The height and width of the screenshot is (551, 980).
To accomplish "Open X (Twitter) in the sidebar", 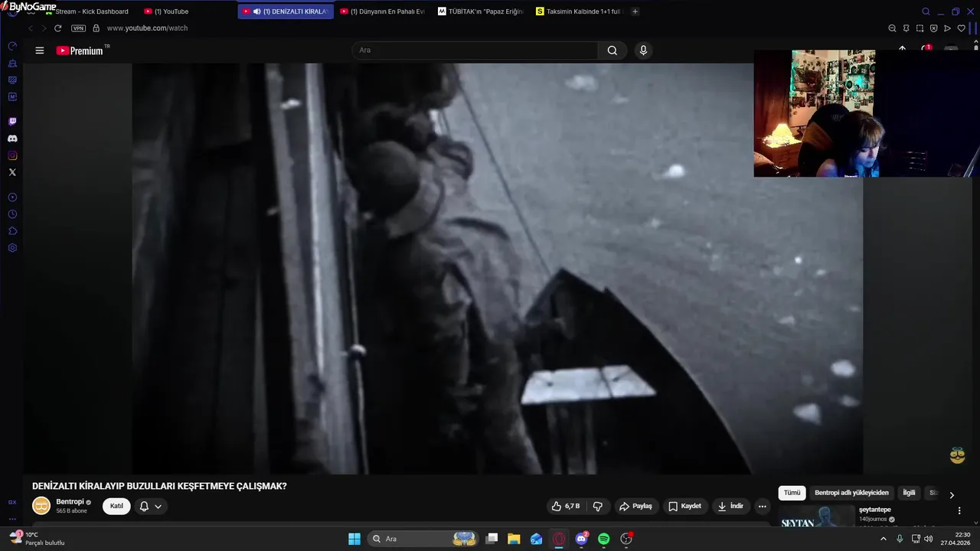I will (12, 172).
